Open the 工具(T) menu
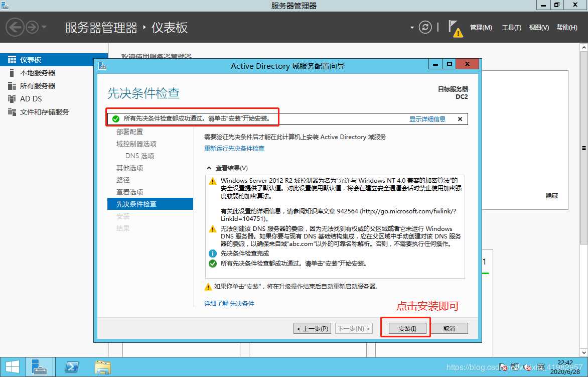Image resolution: width=588 pixels, height=377 pixels. 512,28
